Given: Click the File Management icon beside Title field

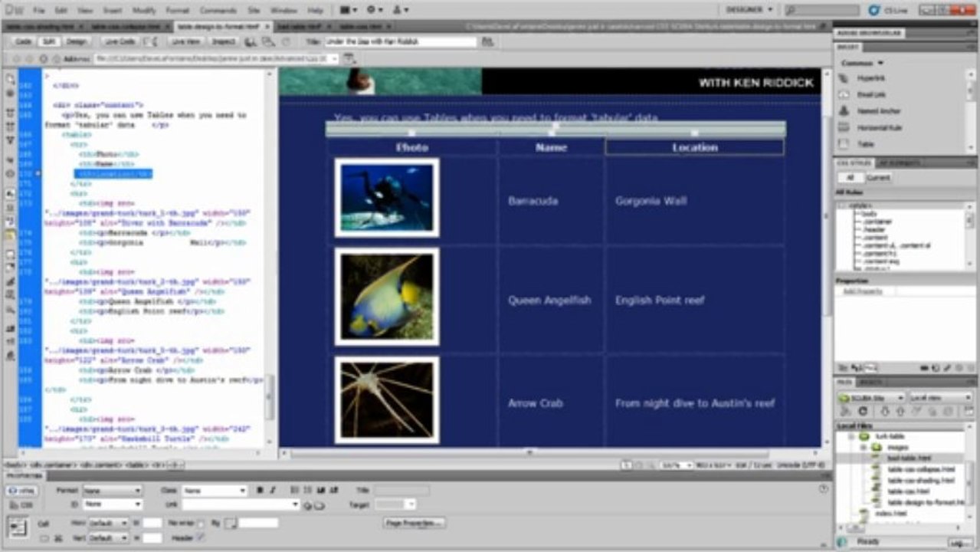Looking at the screenshot, I should point(487,41).
